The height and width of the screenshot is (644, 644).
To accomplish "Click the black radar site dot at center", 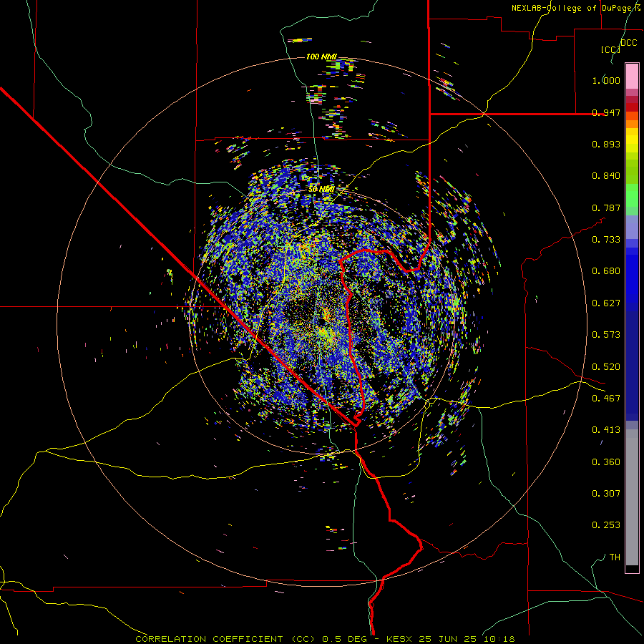I will 322,321.
